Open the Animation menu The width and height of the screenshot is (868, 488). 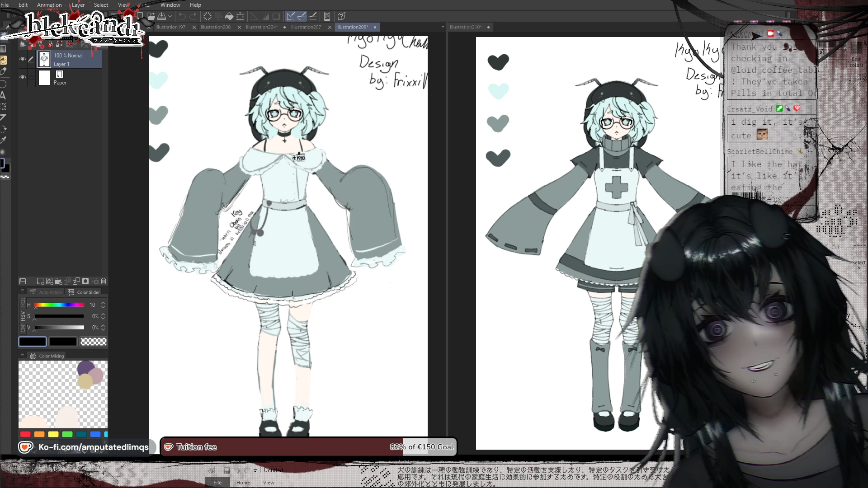point(49,5)
